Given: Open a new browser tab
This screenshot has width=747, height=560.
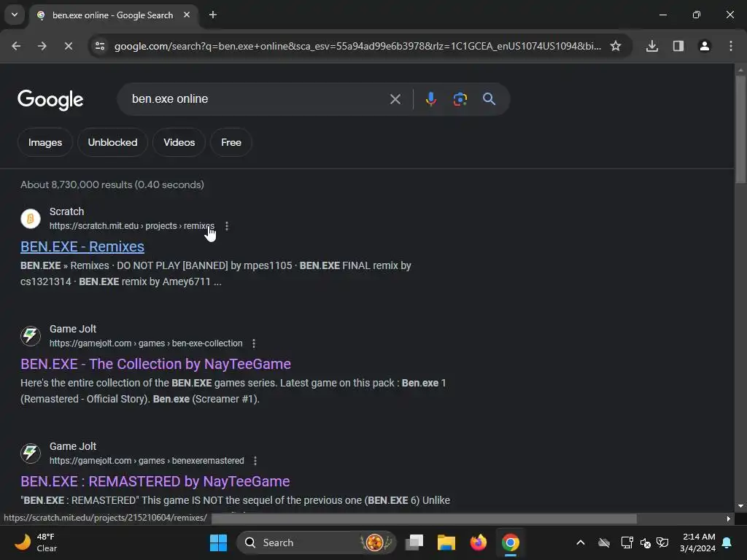Looking at the screenshot, I should [x=213, y=15].
